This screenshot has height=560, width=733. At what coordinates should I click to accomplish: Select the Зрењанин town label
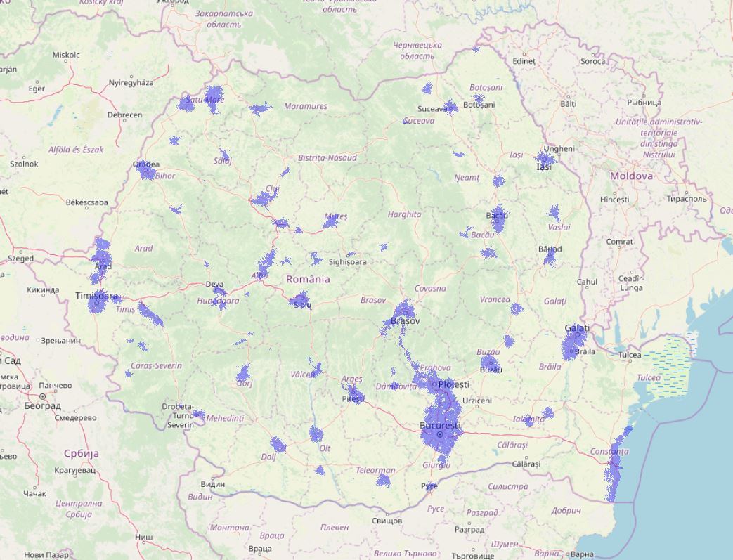[x=60, y=341]
